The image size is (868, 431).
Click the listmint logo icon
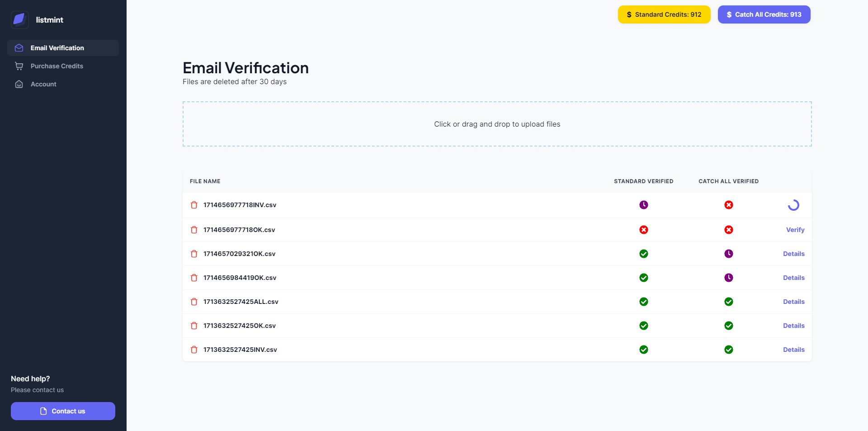click(x=19, y=20)
